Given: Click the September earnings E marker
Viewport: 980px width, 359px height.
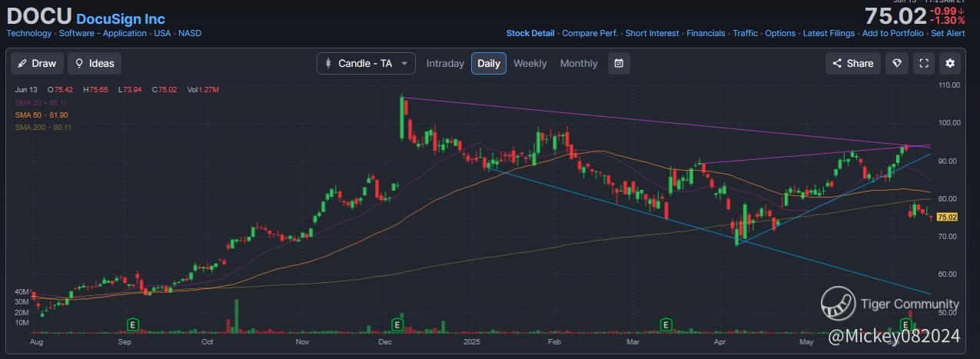Looking at the screenshot, I should 133,324.
